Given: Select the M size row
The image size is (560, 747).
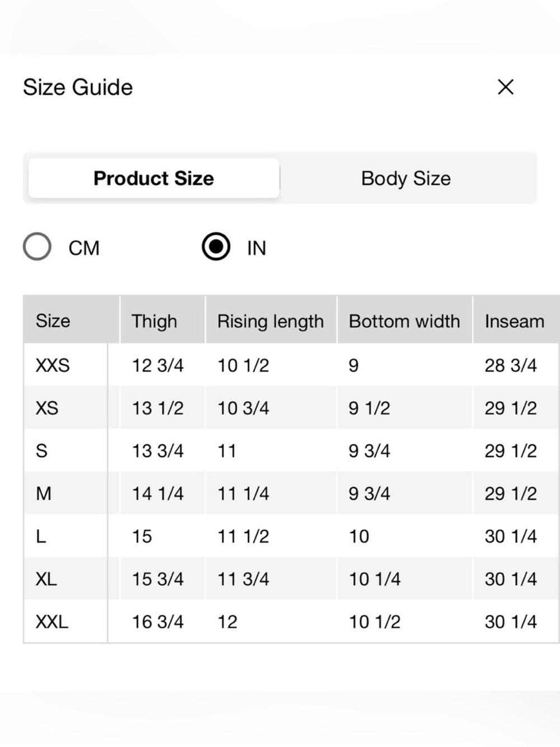Looking at the screenshot, I should coord(291,493).
